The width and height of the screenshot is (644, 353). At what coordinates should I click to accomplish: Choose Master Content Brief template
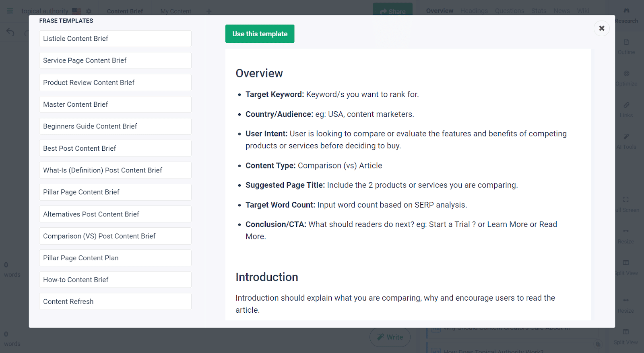[x=115, y=104]
